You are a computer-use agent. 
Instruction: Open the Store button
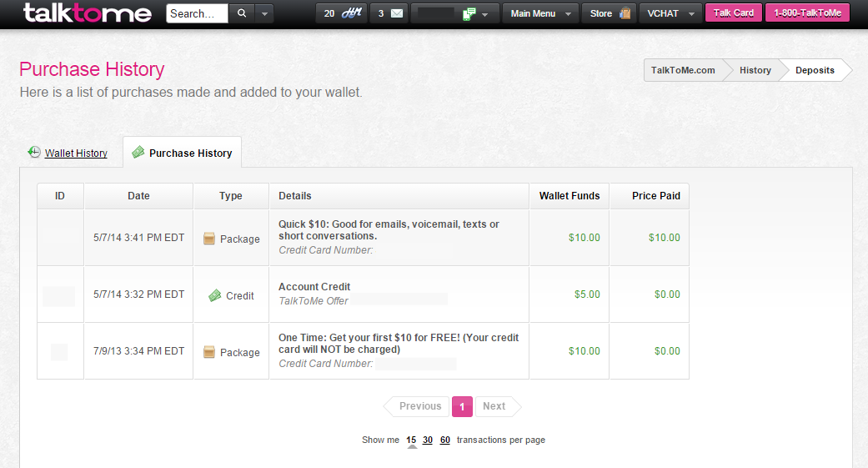[x=609, y=13]
